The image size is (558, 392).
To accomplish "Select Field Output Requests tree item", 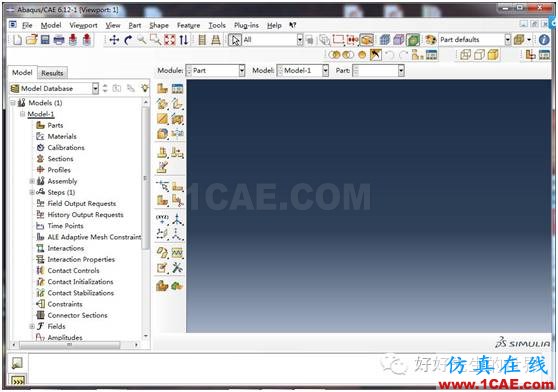I will 81,203.
